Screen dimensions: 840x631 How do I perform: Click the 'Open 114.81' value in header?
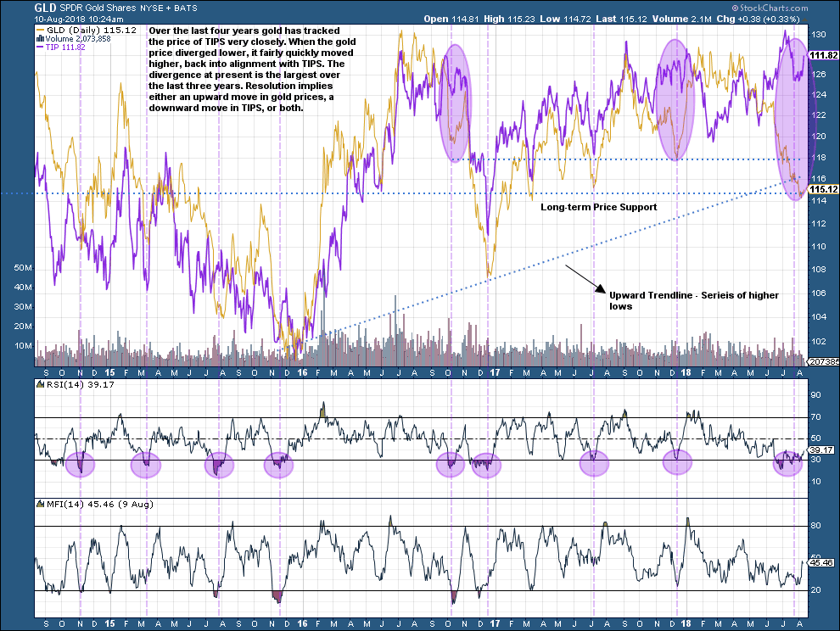pyautogui.click(x=451, y=19)
